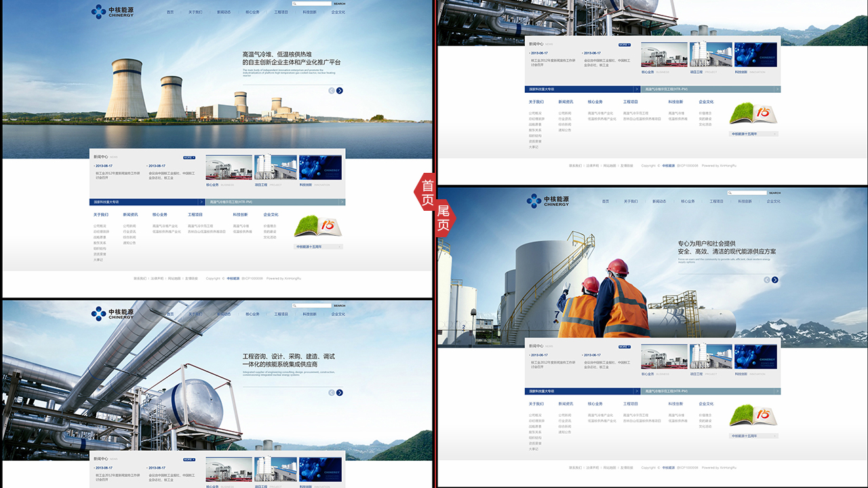The height and width of the screenshot is (488, 868).
Task: Click the red 尾页 hexagon badge
Action: pyautogui.click(x=443, y=218)
